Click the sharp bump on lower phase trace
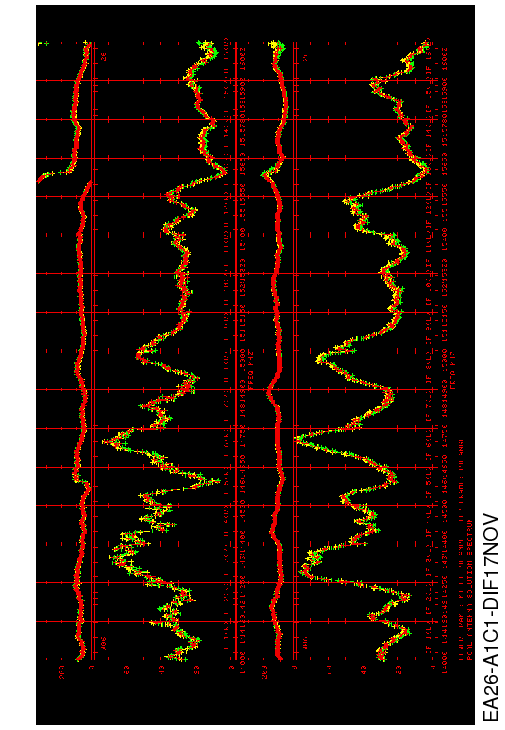 (x=264, y=175)
